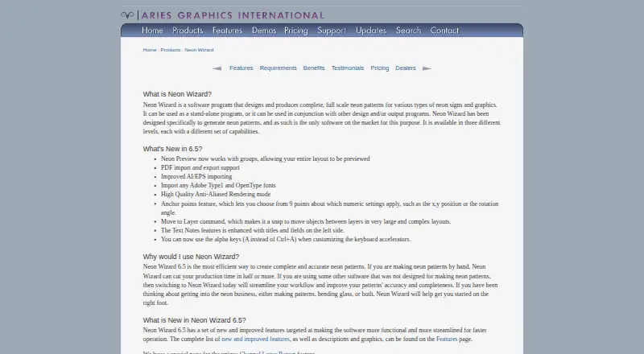Click 'High Quality Anti-Aliased Rendering mode' bullet
Image resolution: width=644 pixels, height=354 pixels.
[216, 194]
